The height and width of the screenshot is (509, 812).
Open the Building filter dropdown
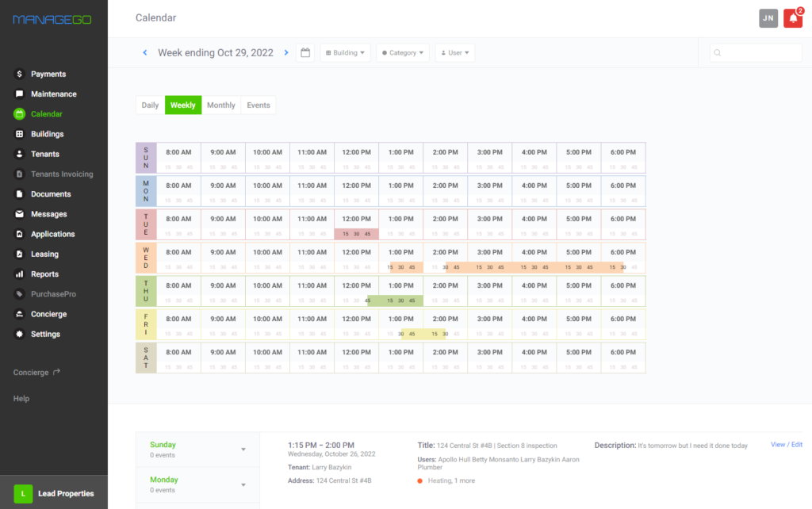[x=345, y=52]
